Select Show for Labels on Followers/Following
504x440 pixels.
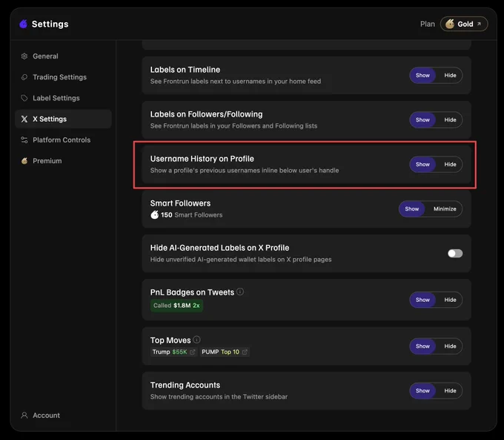click(422, 119)
